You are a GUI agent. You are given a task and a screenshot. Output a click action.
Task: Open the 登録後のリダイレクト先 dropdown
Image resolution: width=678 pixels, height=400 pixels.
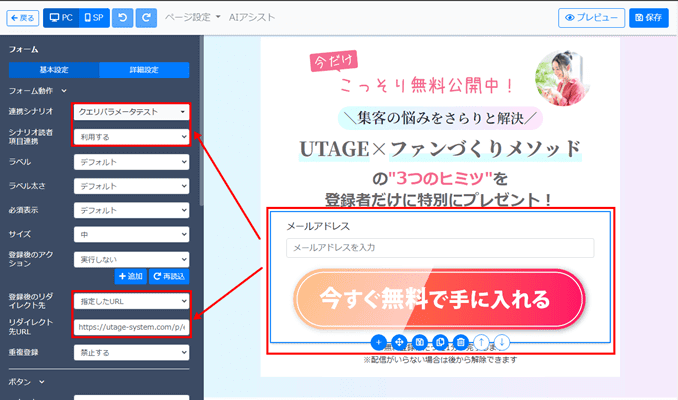131,301
